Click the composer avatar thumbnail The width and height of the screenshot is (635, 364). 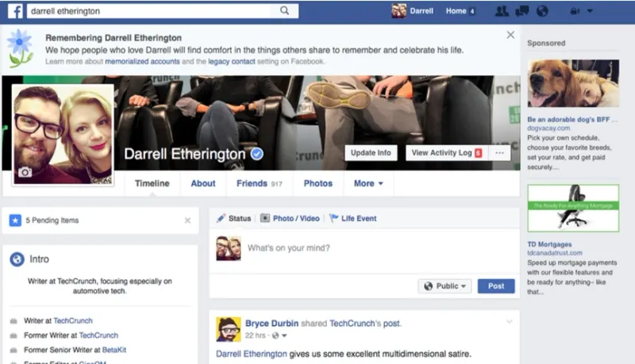click(x=229, y=248)
